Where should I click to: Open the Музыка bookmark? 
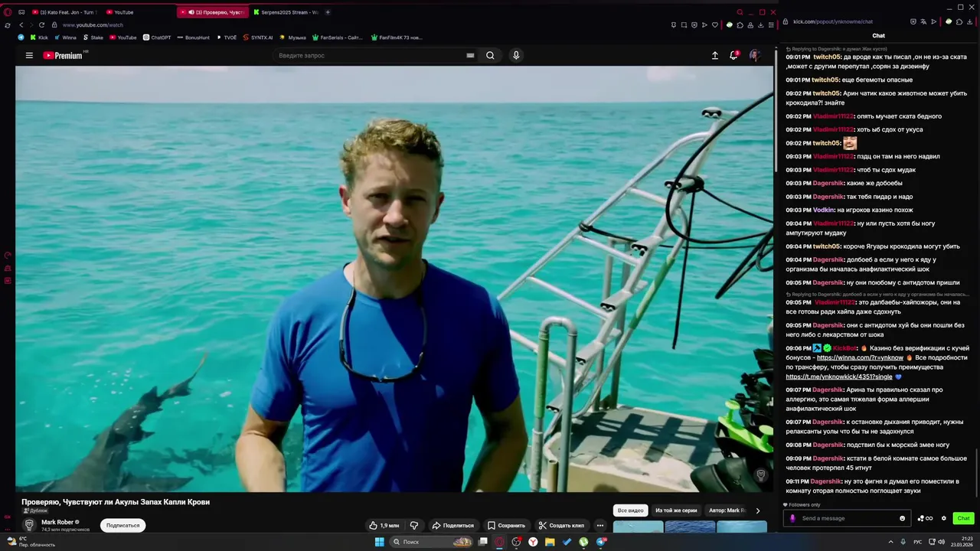coord(292,37)
